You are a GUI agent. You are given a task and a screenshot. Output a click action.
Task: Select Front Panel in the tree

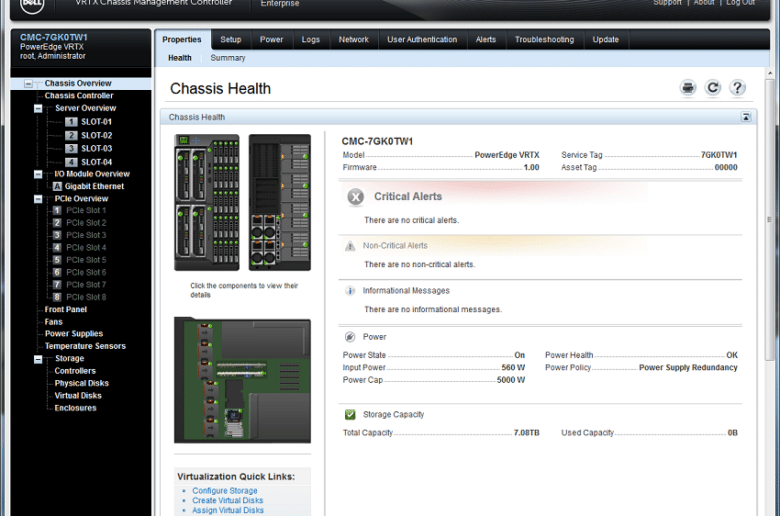[x=66, y=310]
